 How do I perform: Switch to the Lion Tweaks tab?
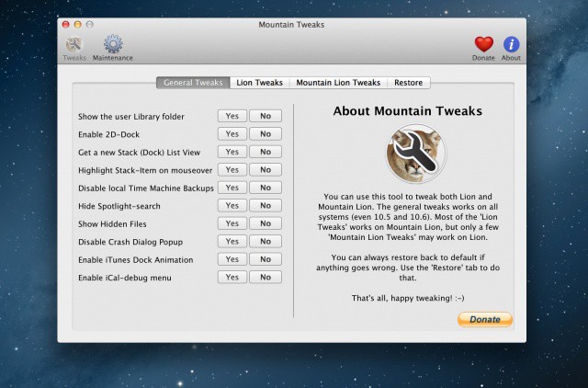259,83
